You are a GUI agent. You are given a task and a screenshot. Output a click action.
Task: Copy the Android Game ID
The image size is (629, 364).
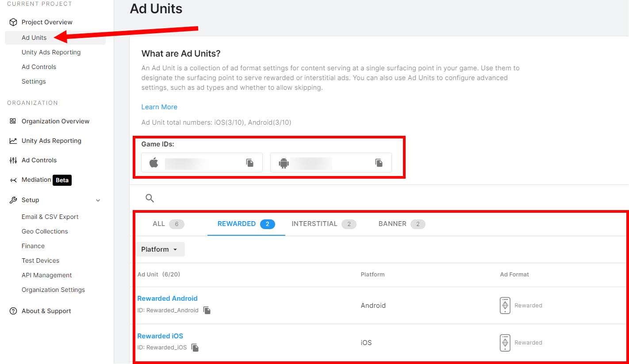point(379,163)
